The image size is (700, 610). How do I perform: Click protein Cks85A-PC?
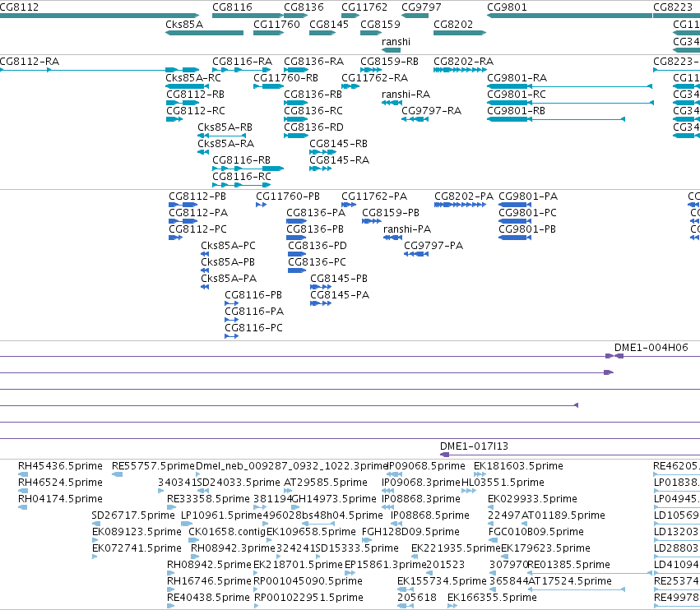(228, 246)
